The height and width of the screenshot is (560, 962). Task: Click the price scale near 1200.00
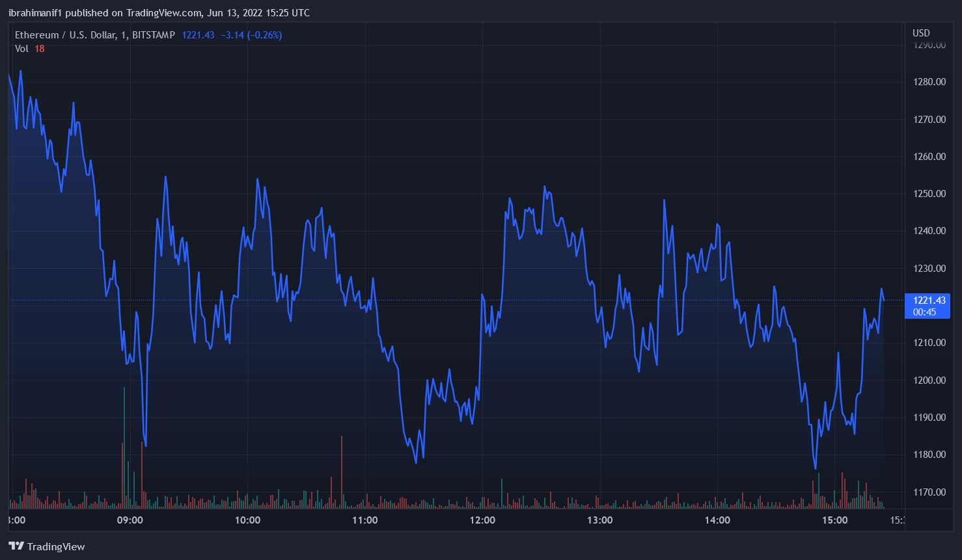(x=929, y=380)
